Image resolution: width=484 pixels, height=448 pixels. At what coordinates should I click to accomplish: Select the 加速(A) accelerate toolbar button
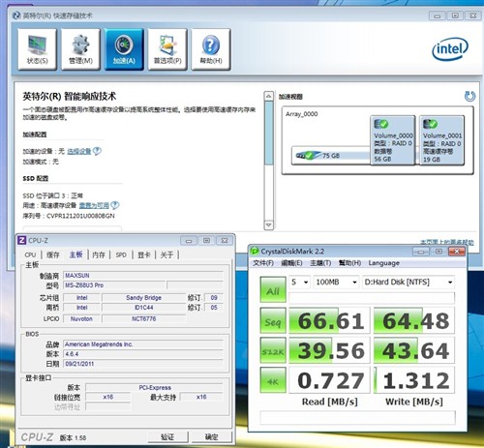(x=124, y=49)
